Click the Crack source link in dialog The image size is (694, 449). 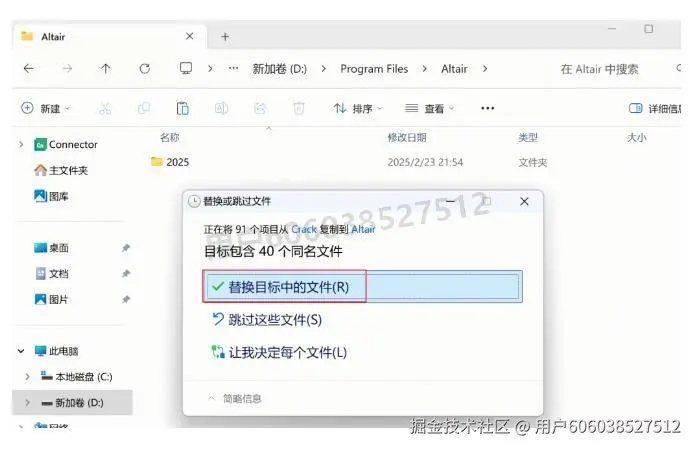304,229
